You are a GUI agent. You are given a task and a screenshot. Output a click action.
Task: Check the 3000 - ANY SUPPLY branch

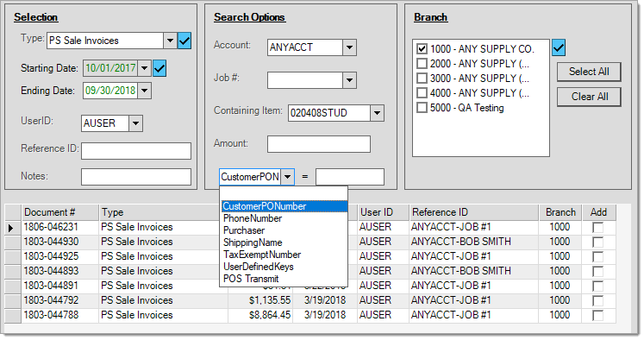coord(422,79)
